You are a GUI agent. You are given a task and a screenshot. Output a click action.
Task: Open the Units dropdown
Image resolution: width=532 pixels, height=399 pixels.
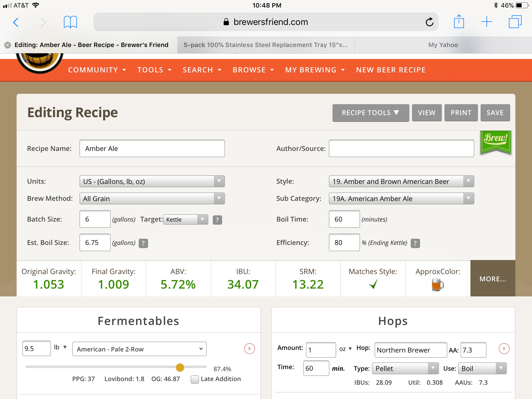(x=152, y=181)
